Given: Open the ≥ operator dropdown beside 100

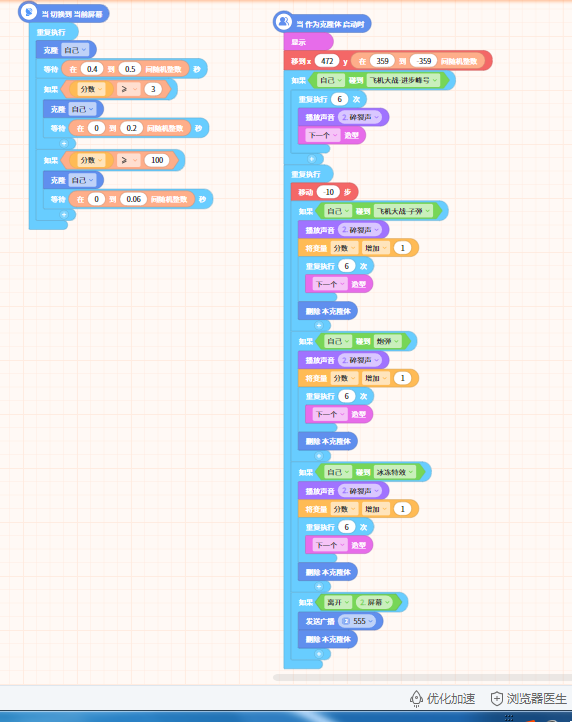Looking at the screenshot, I should pos(128,160).
